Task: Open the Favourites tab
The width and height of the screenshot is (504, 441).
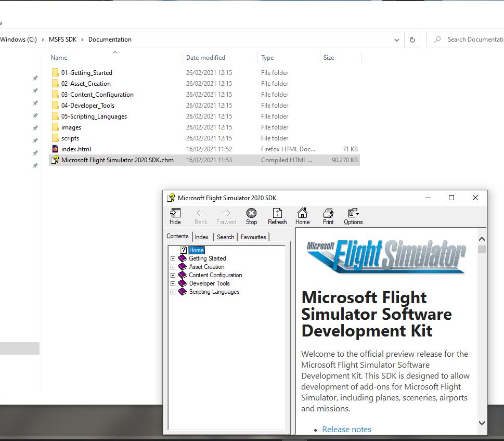Action: click(253, 237)
